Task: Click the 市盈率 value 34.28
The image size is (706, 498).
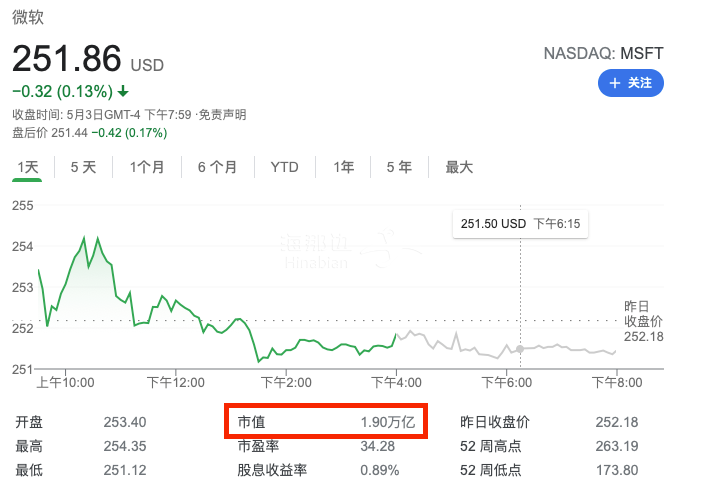Action: pyautogui.click(x=378, y=446)
